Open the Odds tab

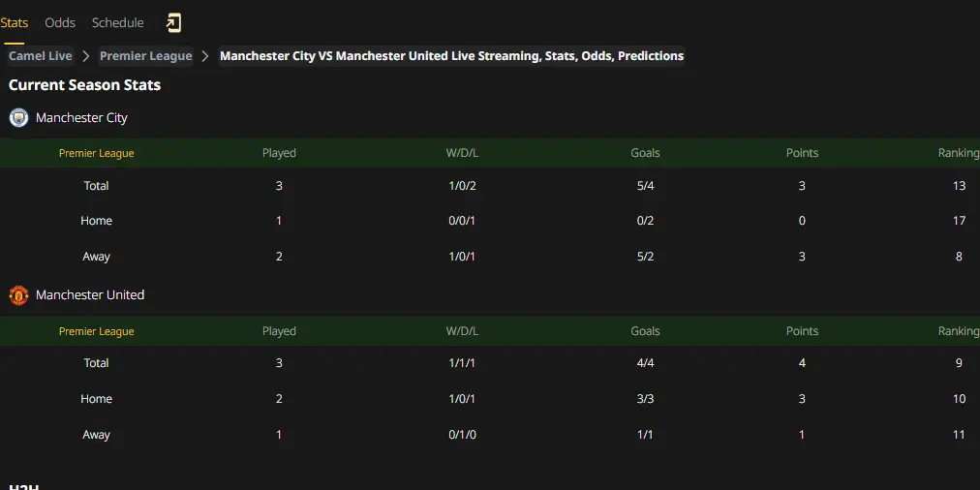click(60, 23)
